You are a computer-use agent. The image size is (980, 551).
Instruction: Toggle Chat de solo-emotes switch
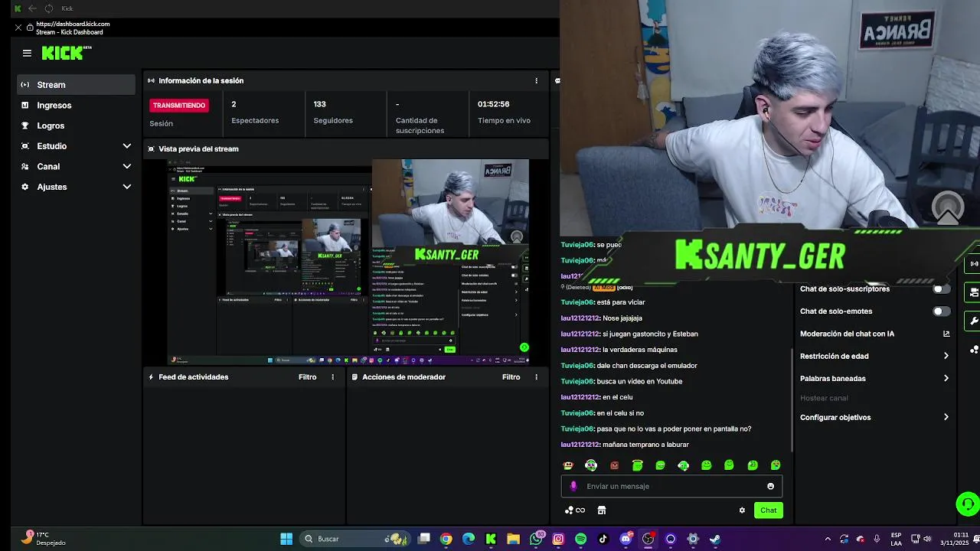pos(942,311)
